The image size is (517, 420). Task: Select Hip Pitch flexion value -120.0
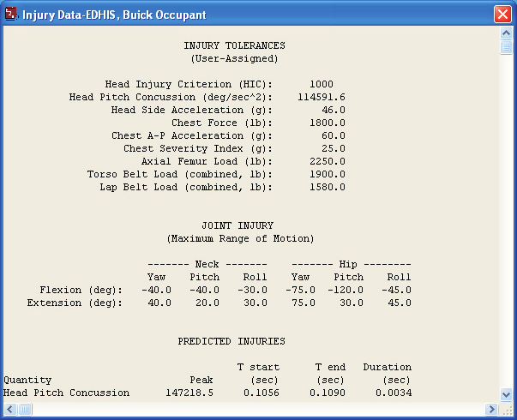(x=346, y=290)
